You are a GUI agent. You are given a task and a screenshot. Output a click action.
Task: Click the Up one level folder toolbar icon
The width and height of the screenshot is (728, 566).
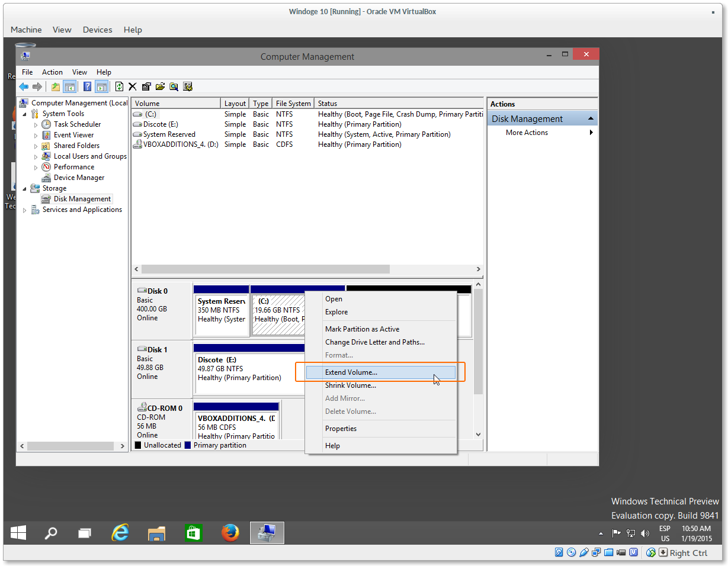[54, 86]
